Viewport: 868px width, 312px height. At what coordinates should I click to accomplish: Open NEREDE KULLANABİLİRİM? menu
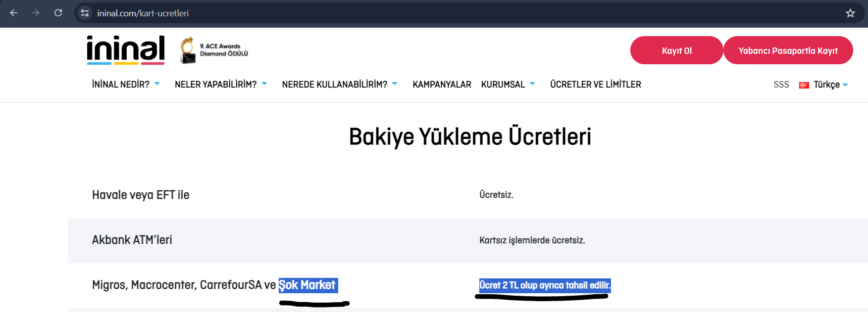pyautogui.click(x=334, y=85)
